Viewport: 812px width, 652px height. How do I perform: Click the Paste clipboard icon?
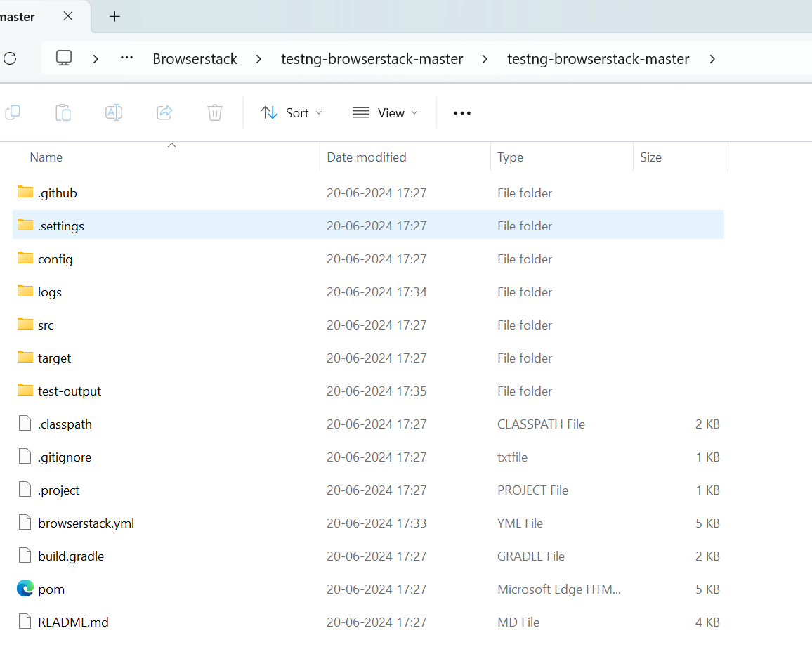63,112
